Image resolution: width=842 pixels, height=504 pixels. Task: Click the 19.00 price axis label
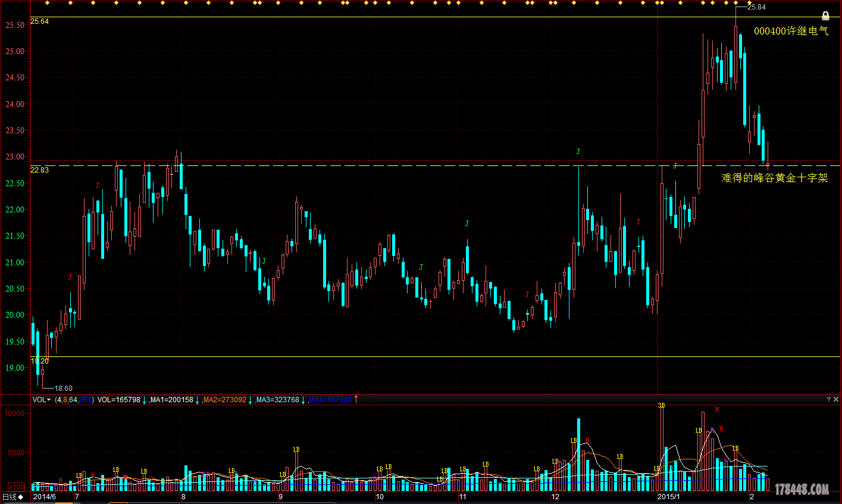coord(15,368)
